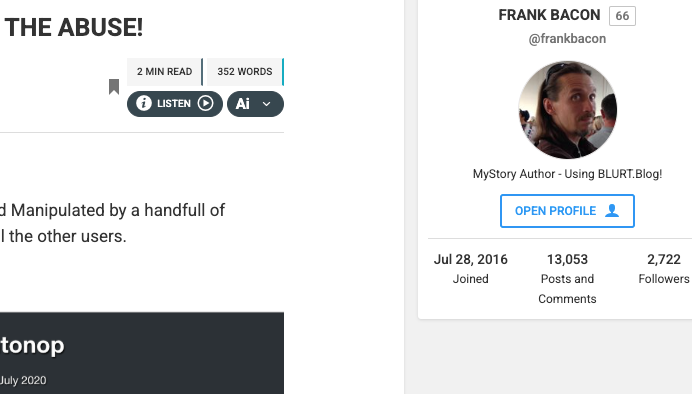
Task: Click the person icon in Open Profile
Action: pos(612,211)
